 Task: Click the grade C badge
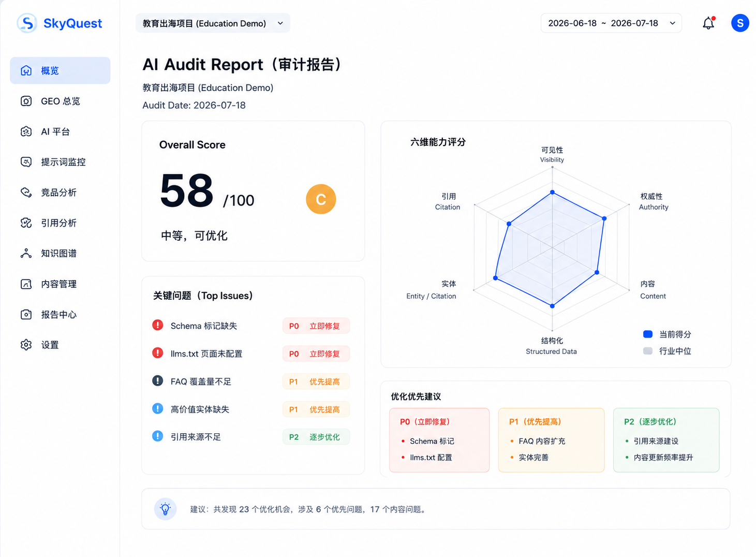[321, 199]
